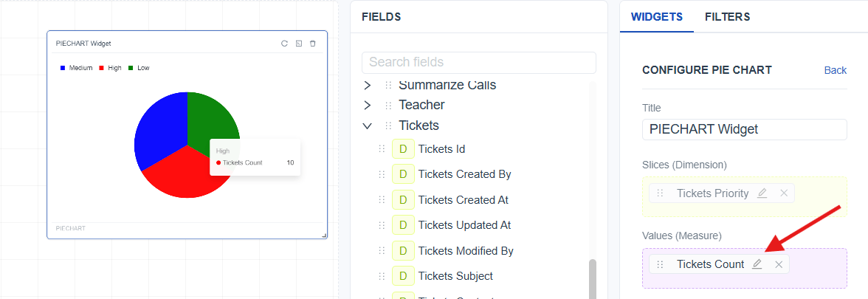Image resolution: width=868 pixels, height=299 pixels.
Task: Toggle Medium series in chart legend
Action: (76, 68)
